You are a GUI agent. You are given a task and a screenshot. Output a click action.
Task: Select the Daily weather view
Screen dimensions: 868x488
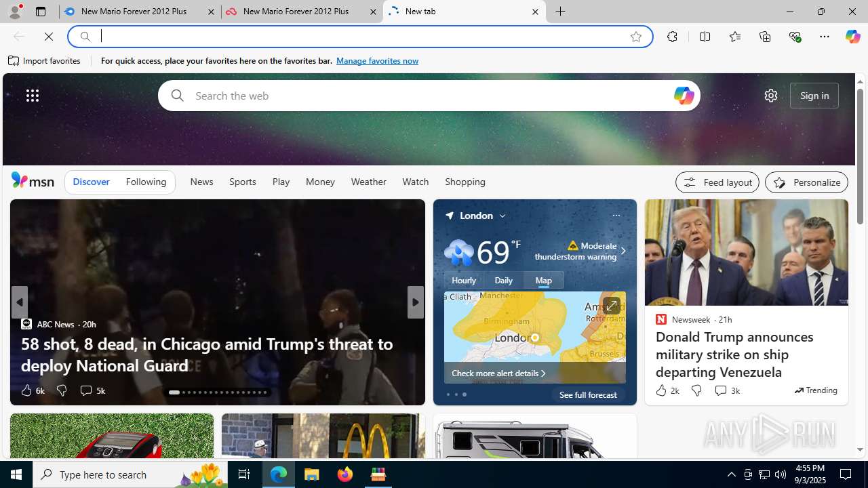503,280
